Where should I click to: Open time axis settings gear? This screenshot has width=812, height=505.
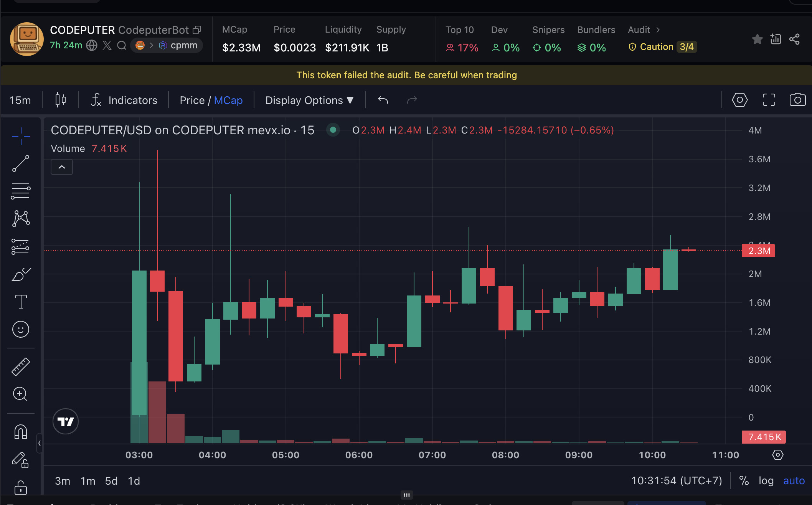[x=777, y=455]
